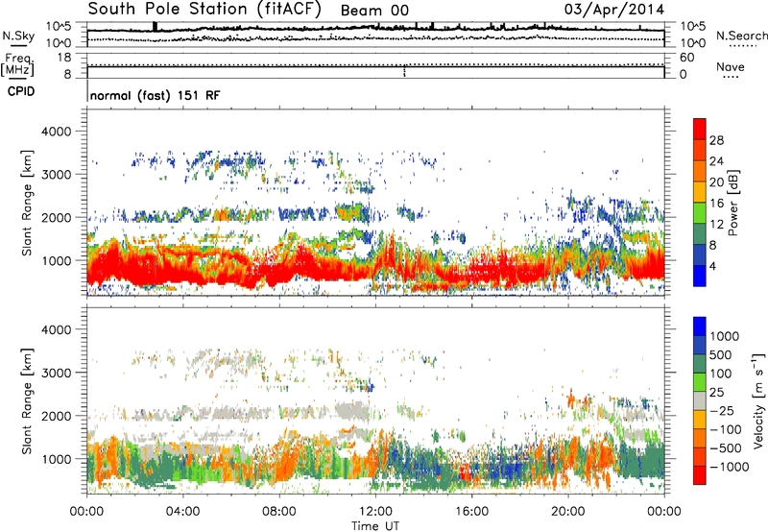Click the 'N.Search' legend label
Screen dimensions: 768x532
(x=741, y=36)
